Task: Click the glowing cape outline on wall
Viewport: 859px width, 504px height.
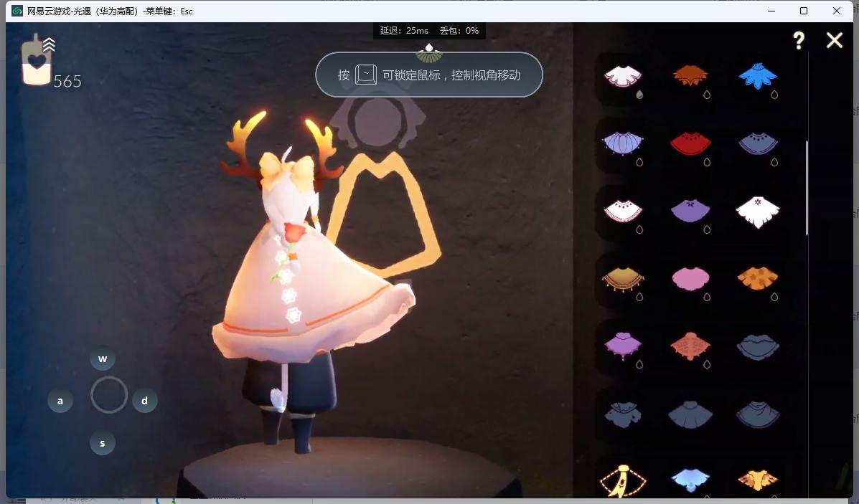Action: (x=383, y=214)
